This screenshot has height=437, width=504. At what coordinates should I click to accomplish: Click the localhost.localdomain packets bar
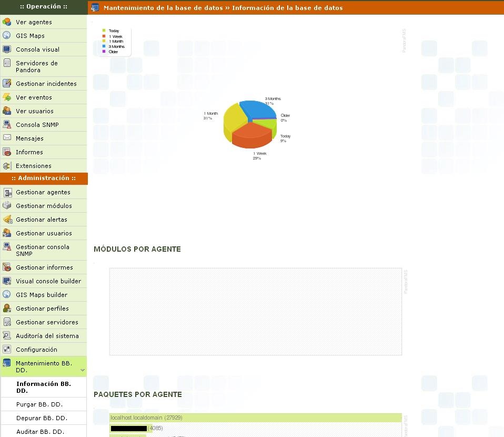tap(255, 418)
